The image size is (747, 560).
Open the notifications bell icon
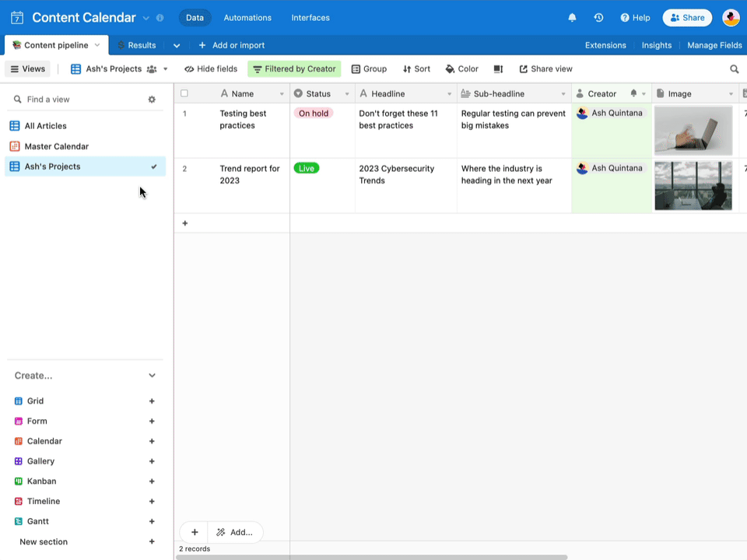[573, 17]
